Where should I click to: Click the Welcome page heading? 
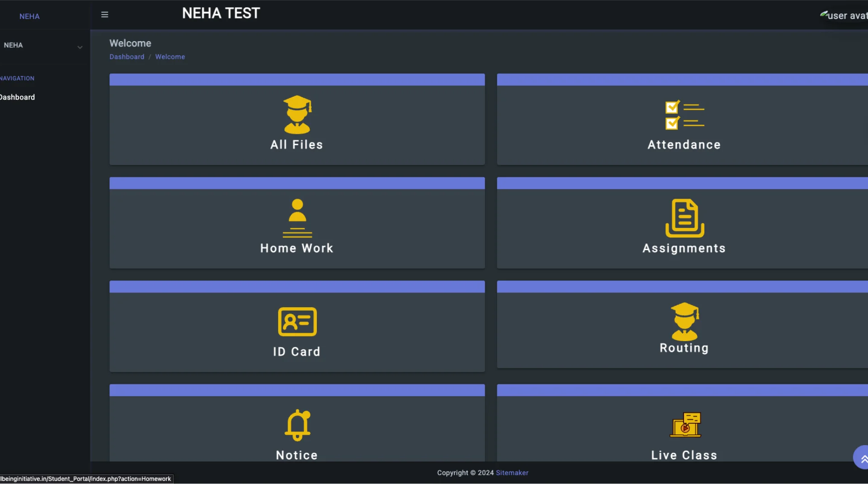click(130, 43)
